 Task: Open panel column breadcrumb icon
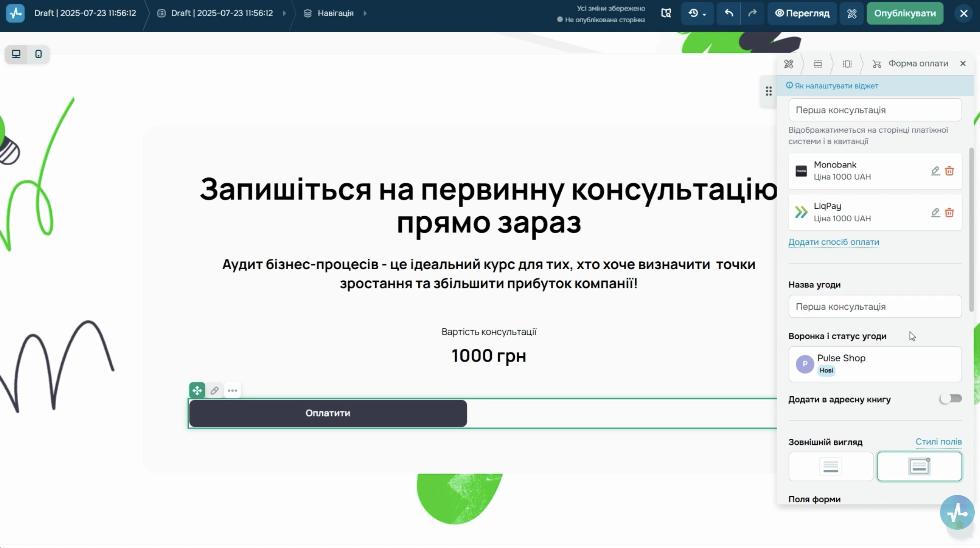coord(847,64)
